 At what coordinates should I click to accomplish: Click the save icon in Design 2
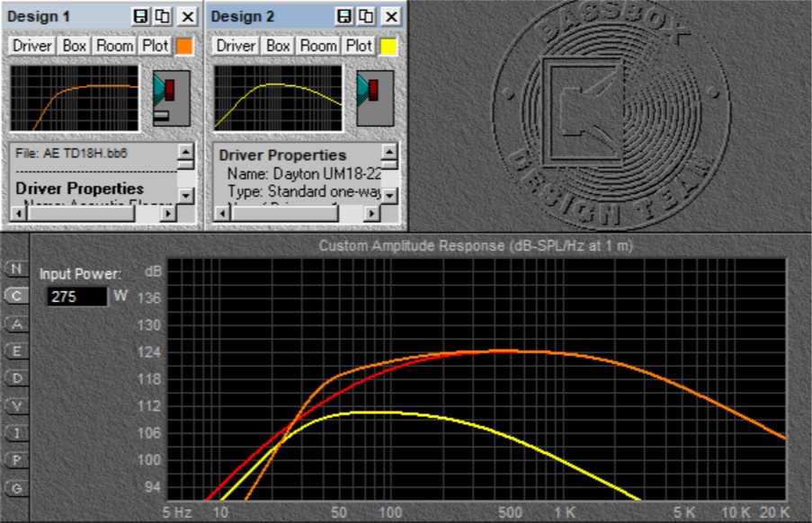(x=344, y=16)
